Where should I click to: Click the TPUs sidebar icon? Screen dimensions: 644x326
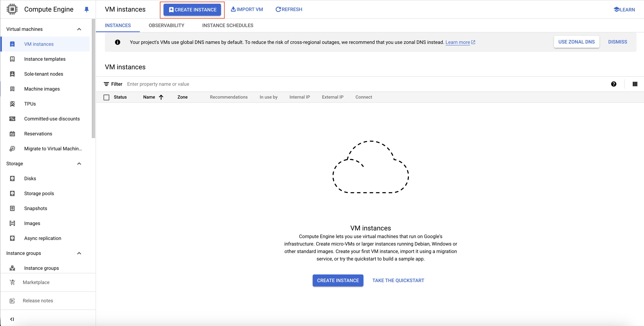coord(12,104)
